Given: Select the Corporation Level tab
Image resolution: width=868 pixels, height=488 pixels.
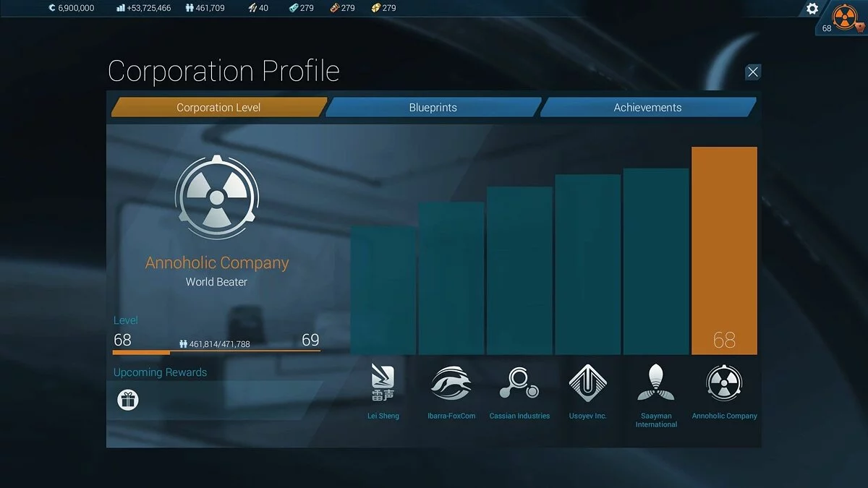Looking at the screenshot, I should tap(218, 107).
